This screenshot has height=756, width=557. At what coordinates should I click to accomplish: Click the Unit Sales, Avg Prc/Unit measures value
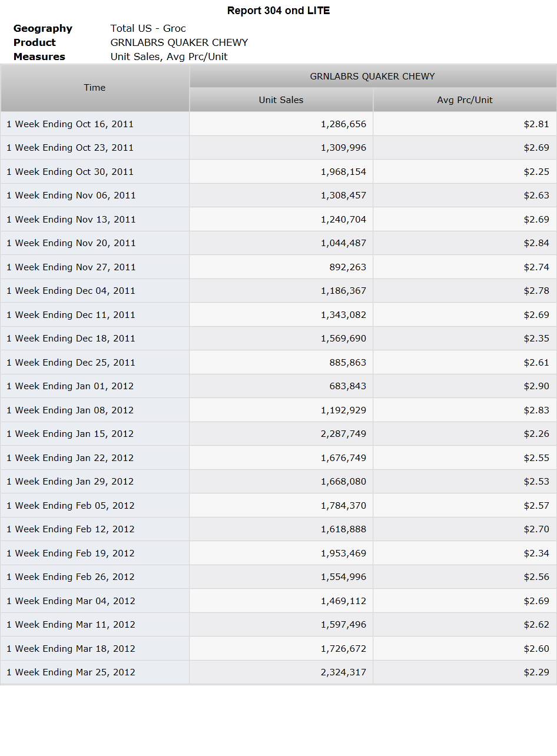coord(169,57)
